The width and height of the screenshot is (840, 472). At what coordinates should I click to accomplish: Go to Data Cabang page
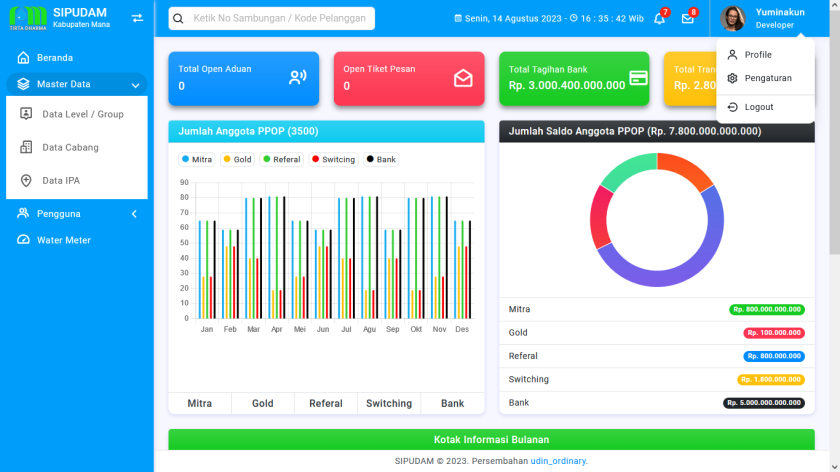coord(70,147)
